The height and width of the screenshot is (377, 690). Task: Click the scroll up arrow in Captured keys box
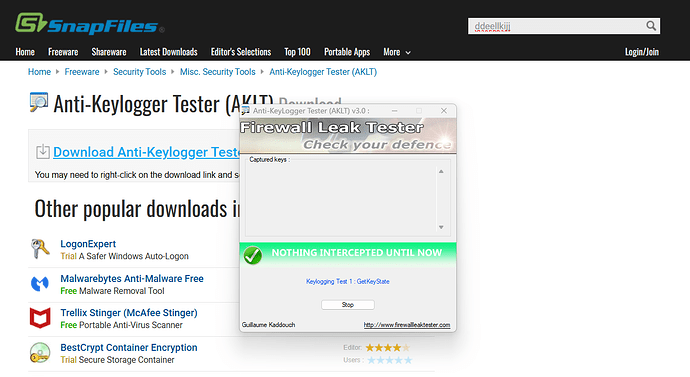tap(441, 172)
